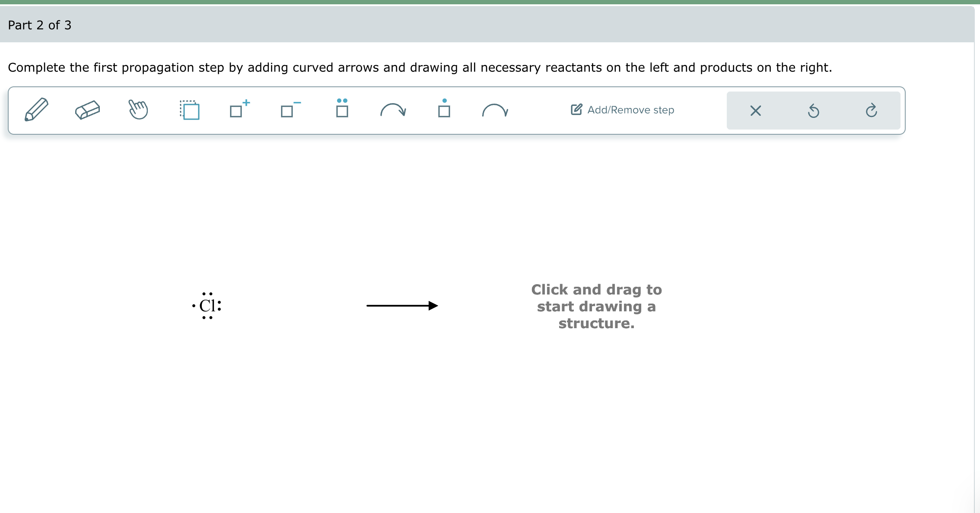Pick the positive charge tool

(x=239, y=111)
